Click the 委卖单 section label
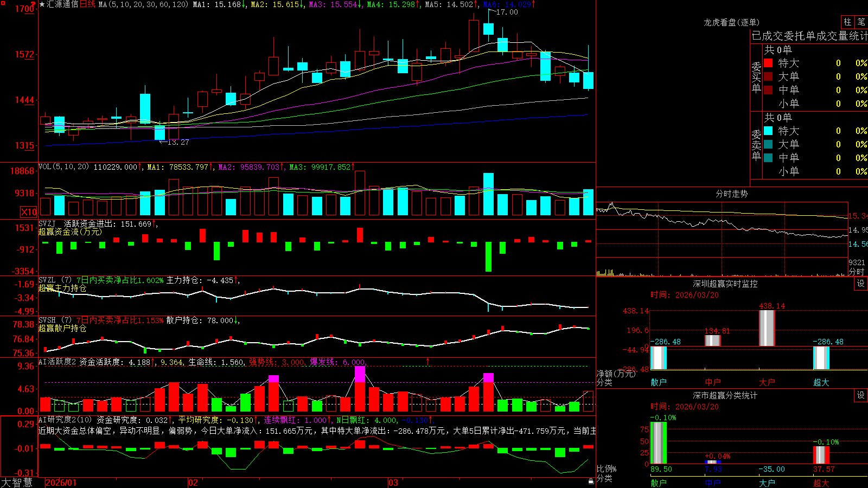This screenshot has height=488, width=868. pyautogui.click(x=756, y=145)
